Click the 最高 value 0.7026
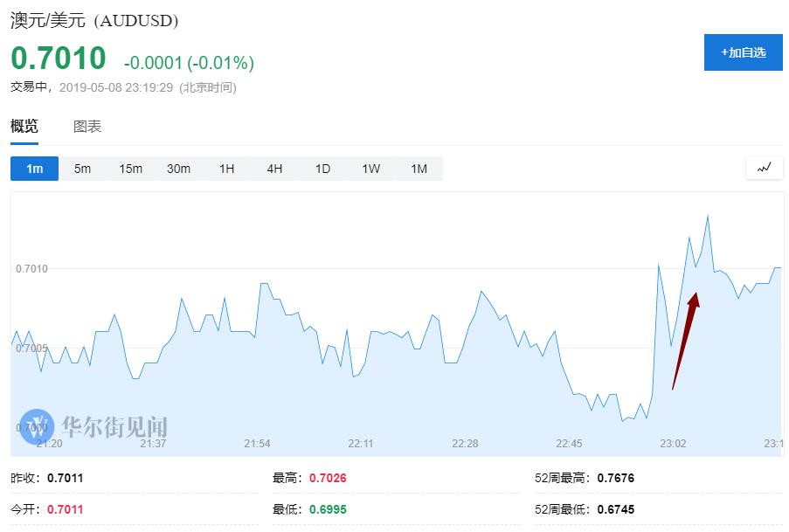 [x=328, y=478]
